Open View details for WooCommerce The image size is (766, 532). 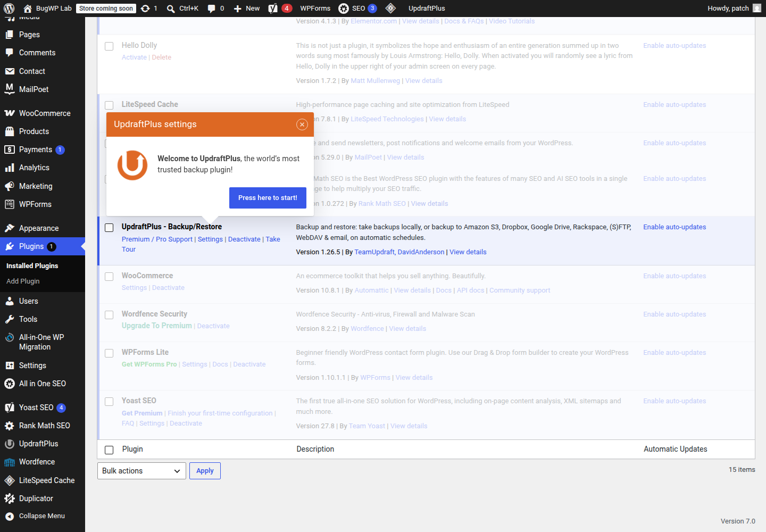click(412, 290)
